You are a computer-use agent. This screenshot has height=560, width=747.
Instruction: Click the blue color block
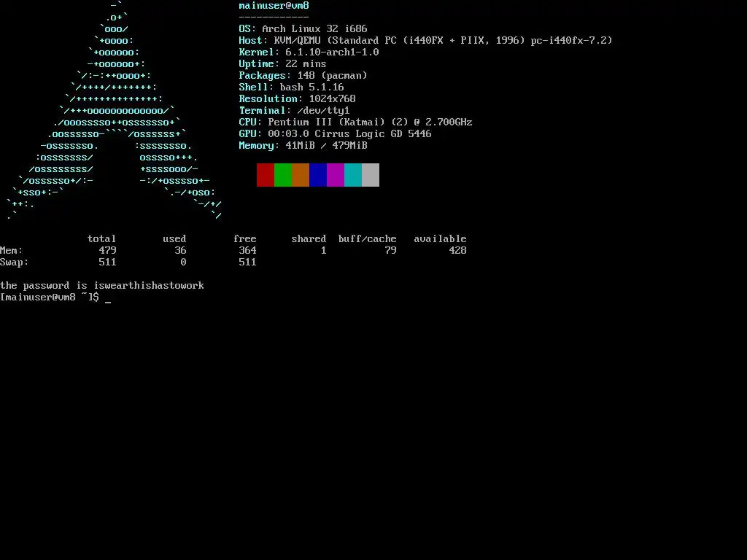click(x=318, y=175)
